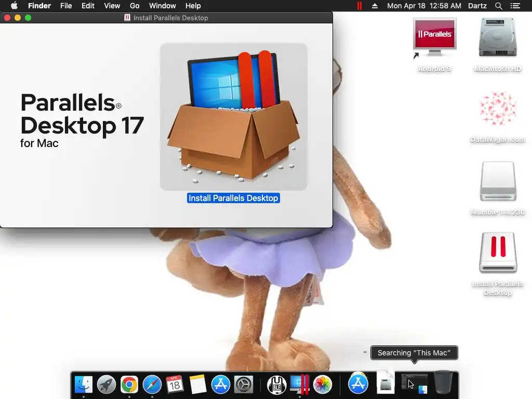The width and height of the screenshot is (532, 399).
Task: Open the Window menu
Action: click(x=163, y=6)
